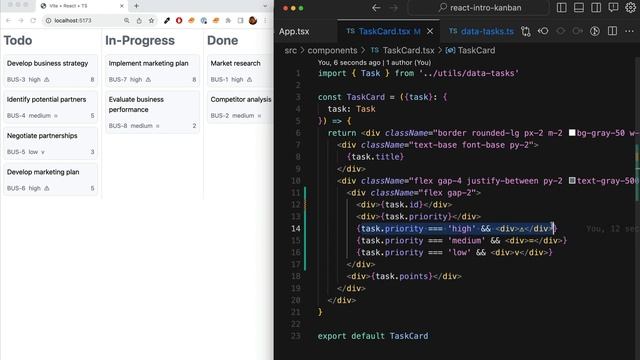Switch to the App.tsx editor tab
Viewport: 640px width, 360px height.
tap(294, 31)
